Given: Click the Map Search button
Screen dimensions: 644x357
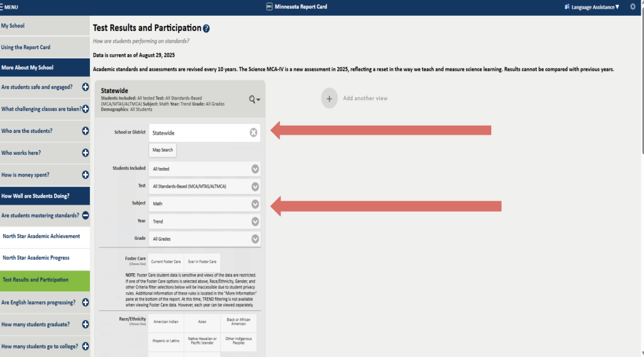Looking at the screenshot, I should pyautogui.click(x=162, y=150).
